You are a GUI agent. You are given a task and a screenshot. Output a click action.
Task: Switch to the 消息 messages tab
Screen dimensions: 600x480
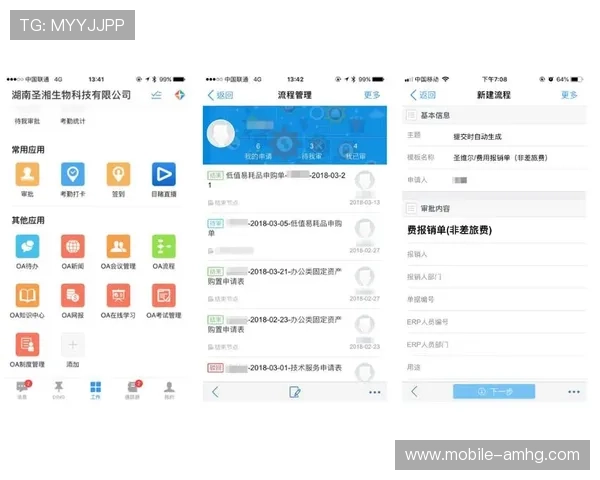(22, 390)
